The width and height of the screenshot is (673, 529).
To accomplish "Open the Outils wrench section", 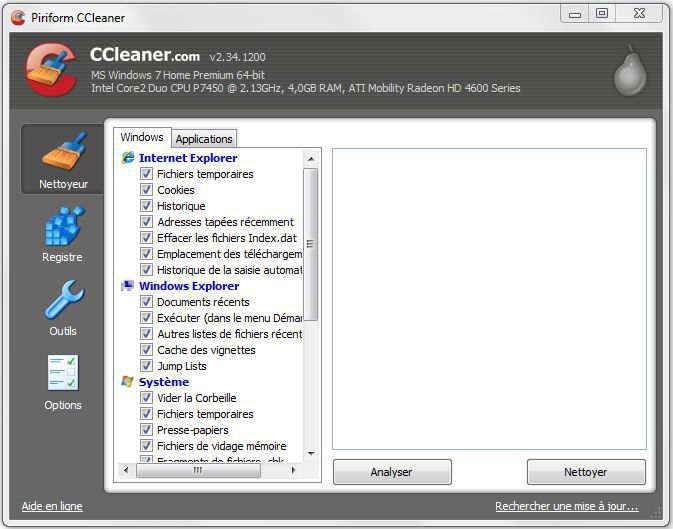I will click(x=63, y=308).
